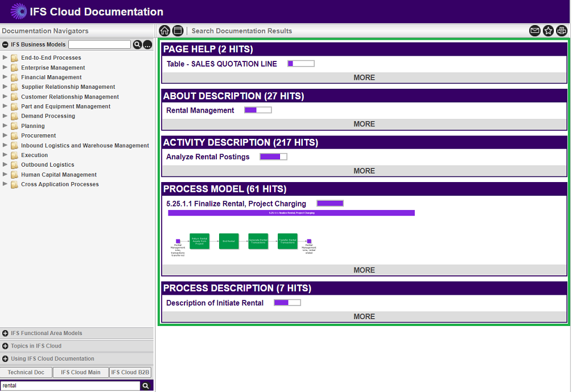Click relevance bar beside Analyze Rental Postings
This screenshot has width=572, height=392.
click(x=273, y=157)
